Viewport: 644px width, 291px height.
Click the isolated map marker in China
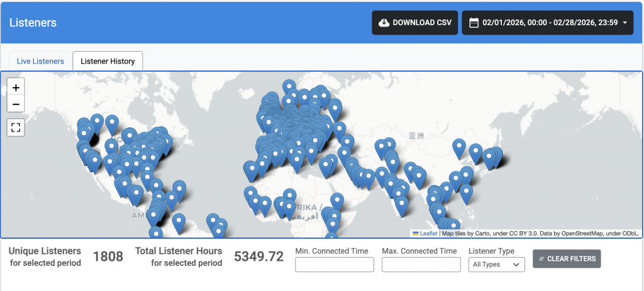tap(459, 147)
